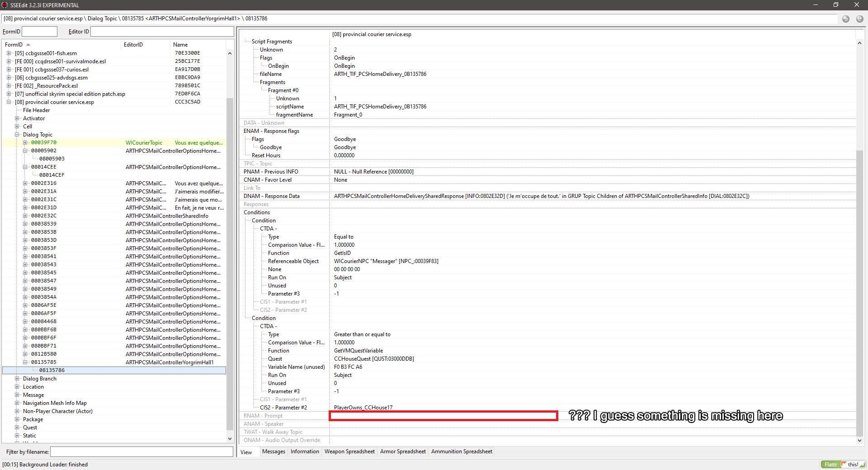Click the forward navigation arrow icon

click(859, 19)
